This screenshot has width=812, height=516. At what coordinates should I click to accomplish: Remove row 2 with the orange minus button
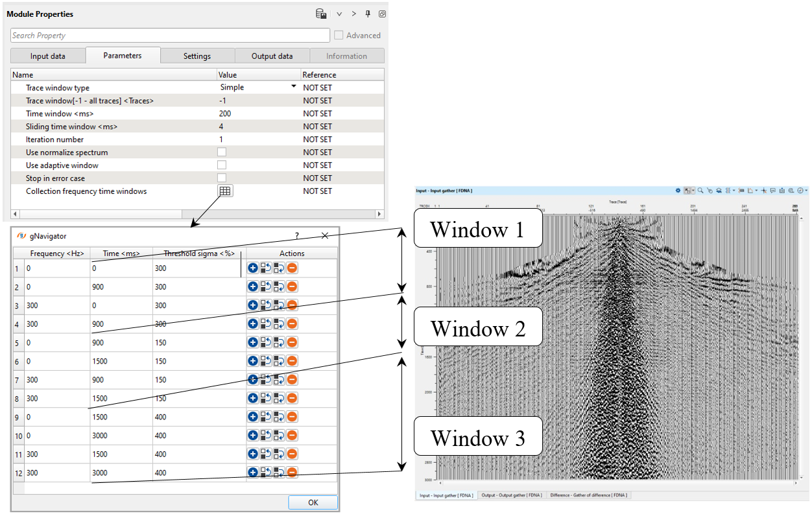[292, 287]
